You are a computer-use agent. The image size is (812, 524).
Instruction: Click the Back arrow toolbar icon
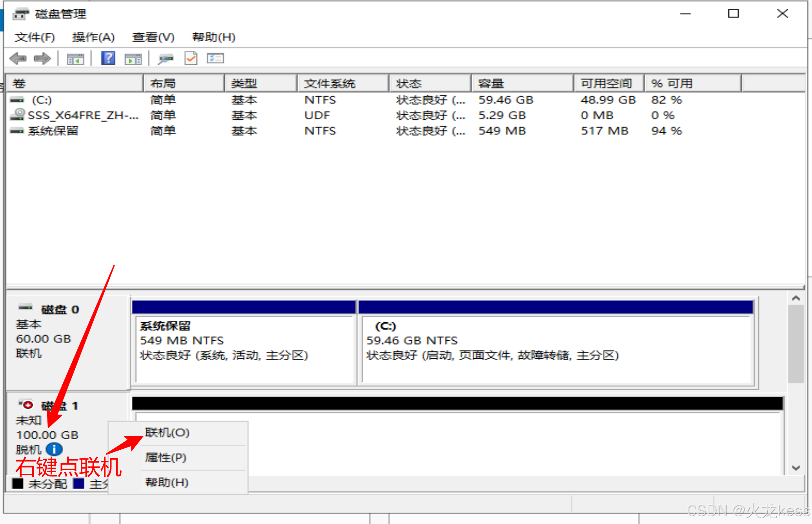coord(18,59)
